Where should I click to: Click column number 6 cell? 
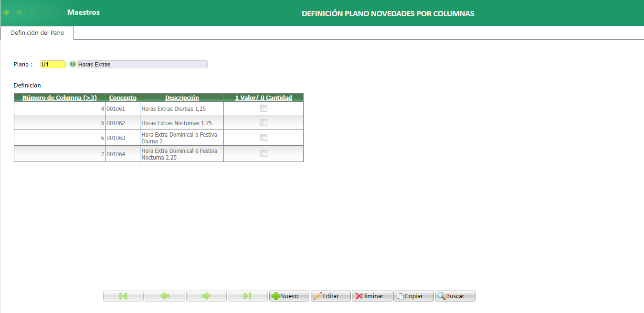click(x=60, y=138)
